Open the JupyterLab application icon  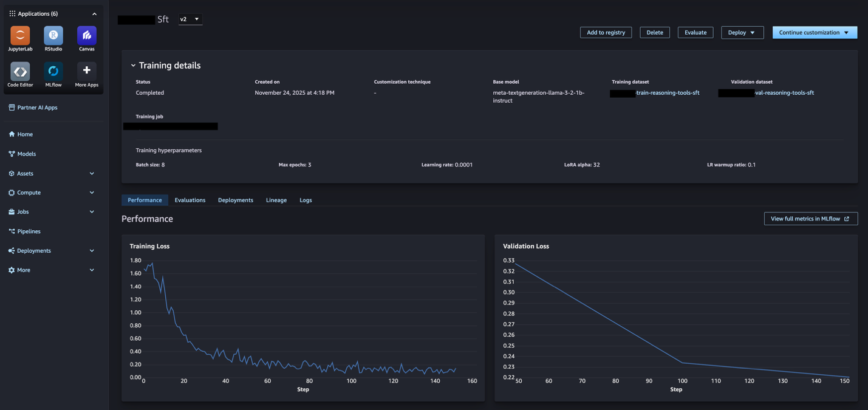pos(20,36)
